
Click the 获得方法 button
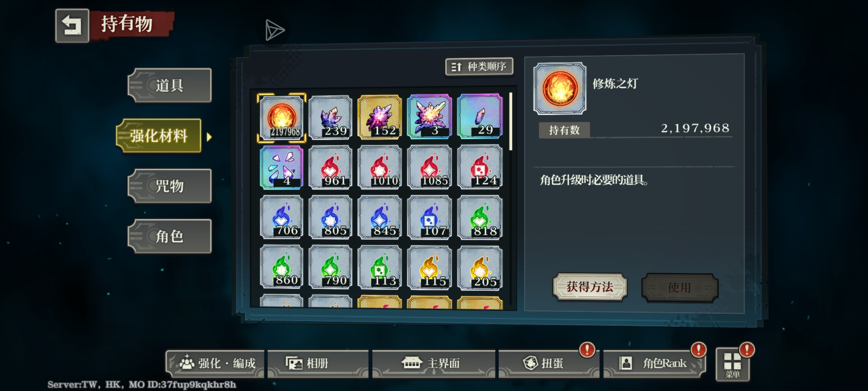[x=590, y=287]
